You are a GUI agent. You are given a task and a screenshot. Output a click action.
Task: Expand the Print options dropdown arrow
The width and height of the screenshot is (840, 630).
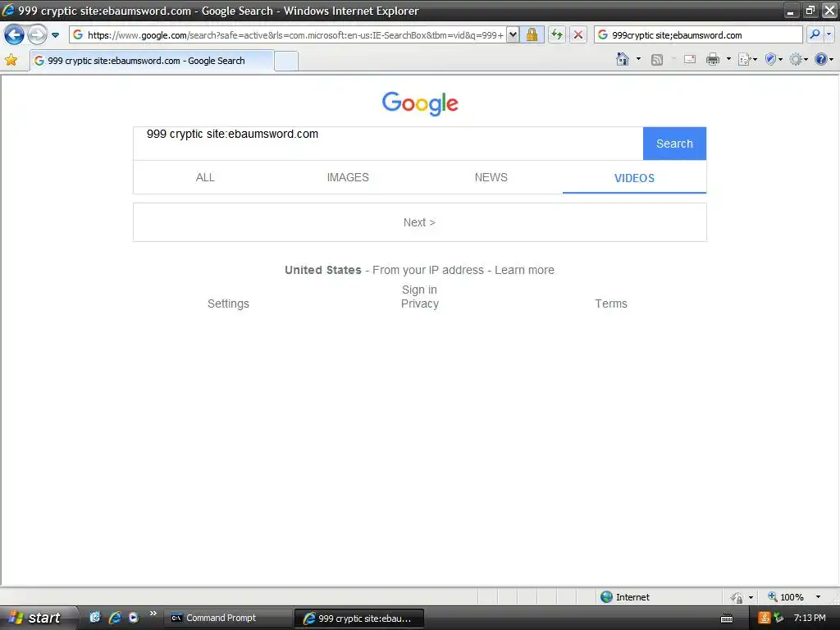click(x=728, y=59)
